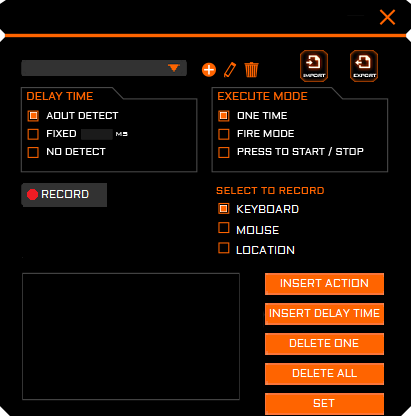The width and height of the screenshot is (411, 417).
Task: Click the Export macro icon
Action: (x=364, y=66)
